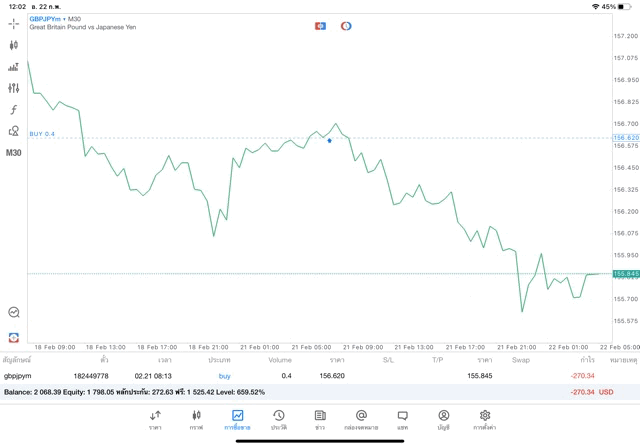Open chart settings sliders icon
Screen dimensions: 640x447
(x=13, y=88)
